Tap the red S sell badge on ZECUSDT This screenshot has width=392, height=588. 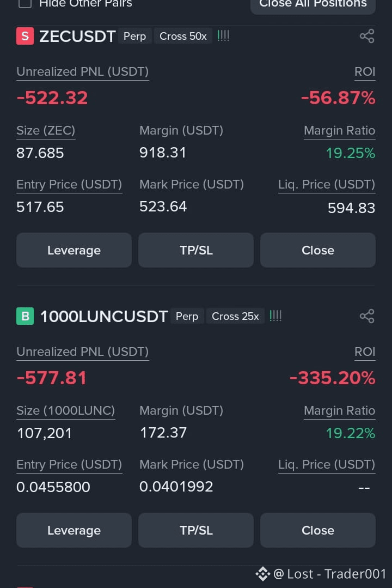pyautogui.click(x=25, y=37)
